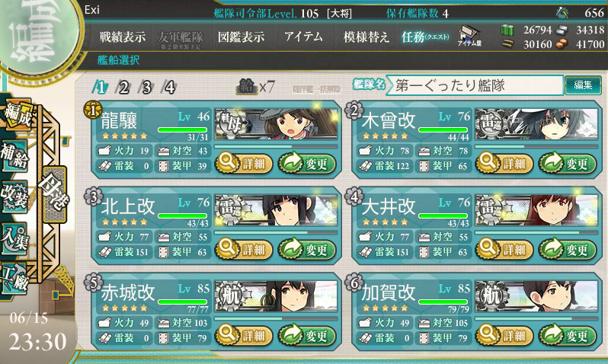Click the 給 supply ship x7 icon
This screenshot has width=608, height=364.
click(255, 87)
